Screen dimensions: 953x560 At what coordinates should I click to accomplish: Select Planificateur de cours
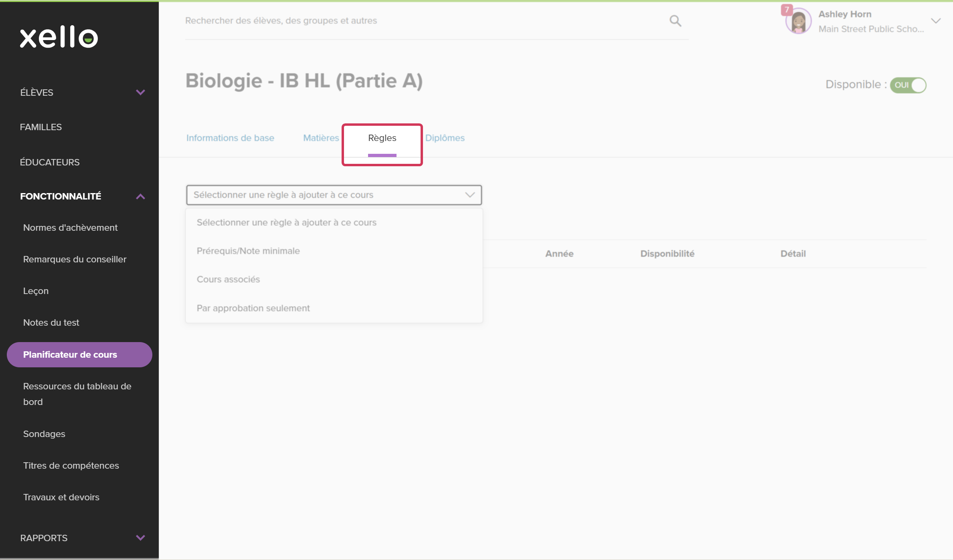click(x=79, y=355)
